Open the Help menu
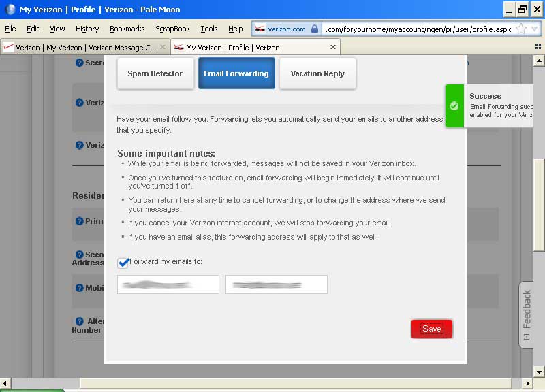Viewport: 545px width, 392px height. tap(235, 29)
